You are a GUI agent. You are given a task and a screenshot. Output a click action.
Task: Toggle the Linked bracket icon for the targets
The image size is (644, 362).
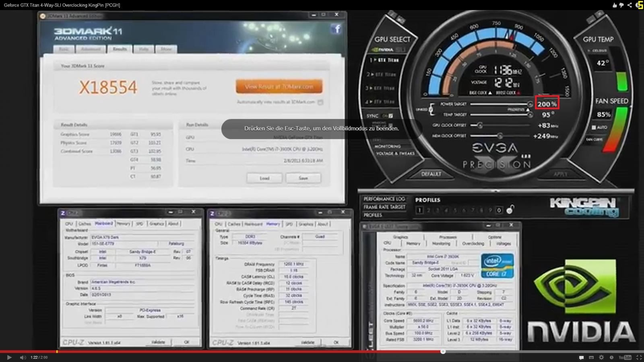tap(431, 109)
